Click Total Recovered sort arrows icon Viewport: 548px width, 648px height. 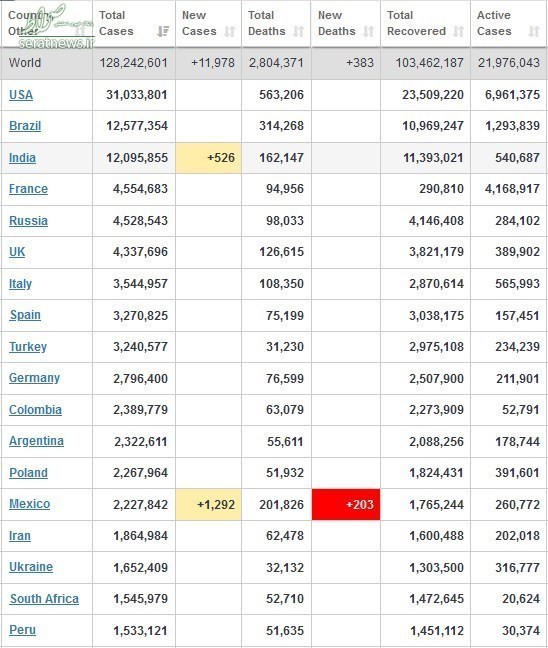(x=458, y=31)
